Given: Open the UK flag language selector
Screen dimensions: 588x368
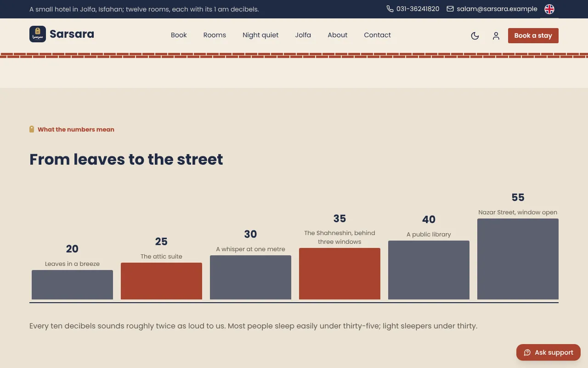Looking at the screenshot, I should point(549,9).
